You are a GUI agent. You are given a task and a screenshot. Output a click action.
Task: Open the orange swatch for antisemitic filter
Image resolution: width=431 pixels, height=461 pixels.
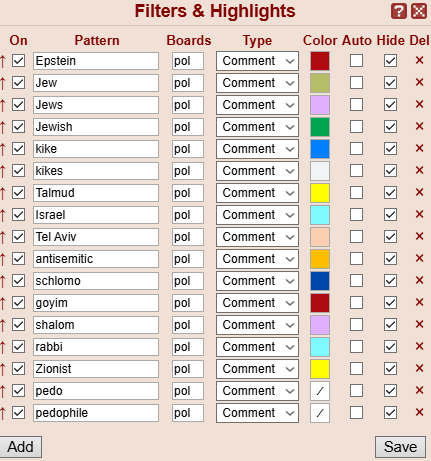tap(320, 259)
